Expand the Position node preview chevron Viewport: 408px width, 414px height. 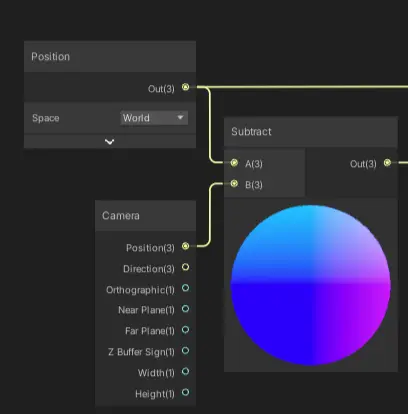pyautogui.click(x=110, y=142)
